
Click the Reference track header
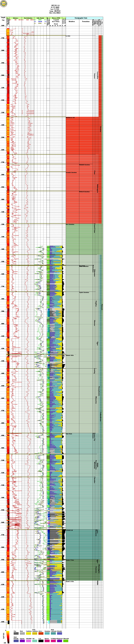(16, 18)
